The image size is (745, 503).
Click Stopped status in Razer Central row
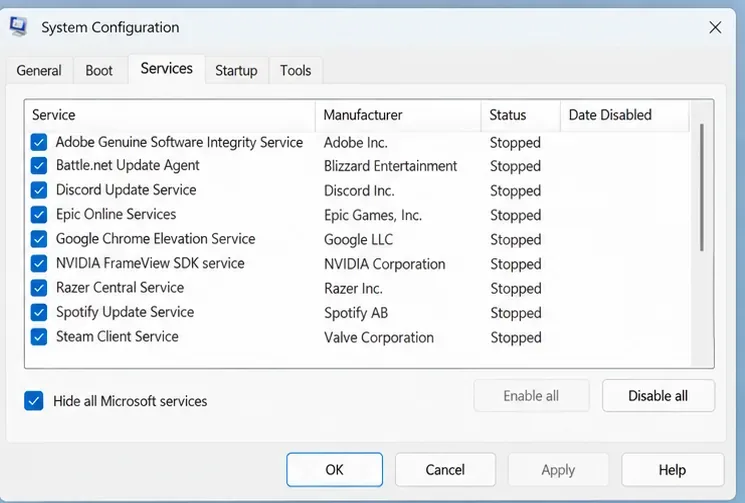(516, 289)
